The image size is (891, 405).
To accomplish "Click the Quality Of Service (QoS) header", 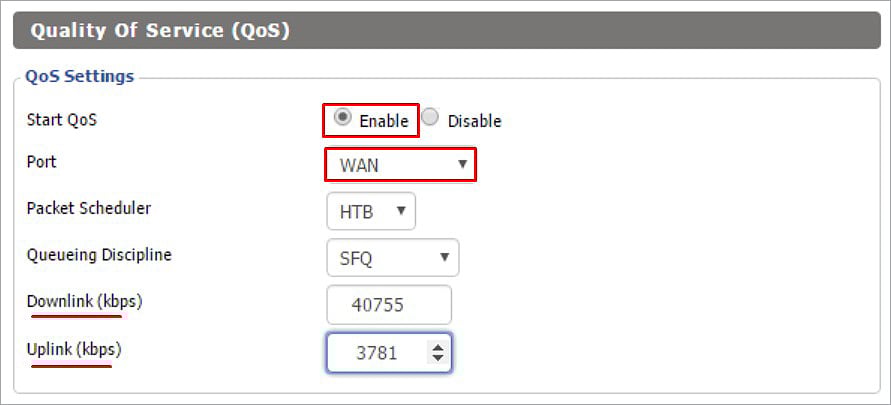I will [160, 31].
